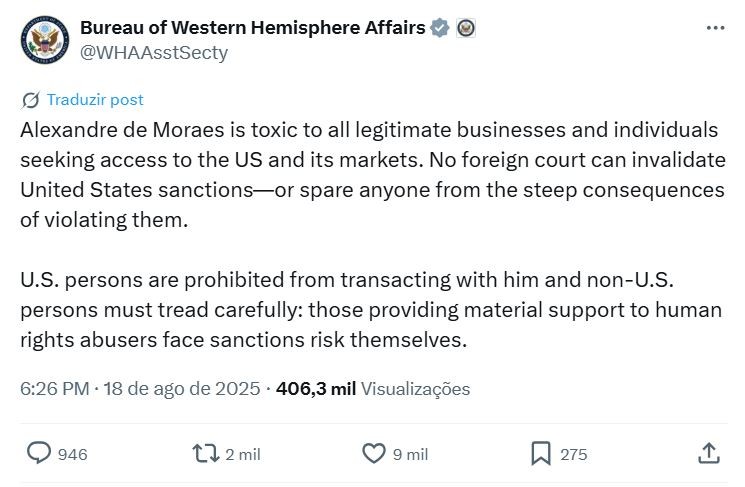Click the repost arrows icon
This screenshot has width=745, height=487.
click(205, 453)
